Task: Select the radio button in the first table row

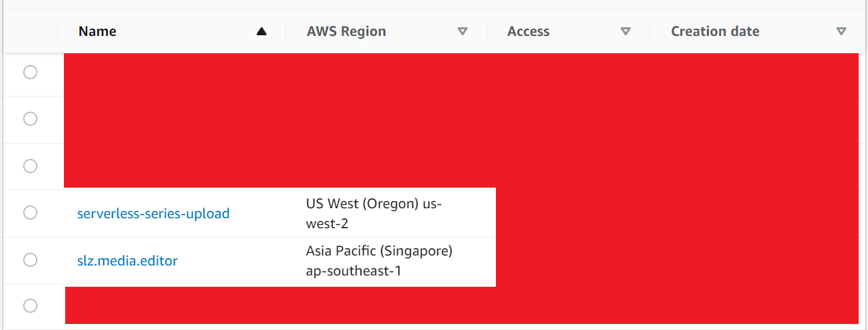Action: [x=30, y=73]
